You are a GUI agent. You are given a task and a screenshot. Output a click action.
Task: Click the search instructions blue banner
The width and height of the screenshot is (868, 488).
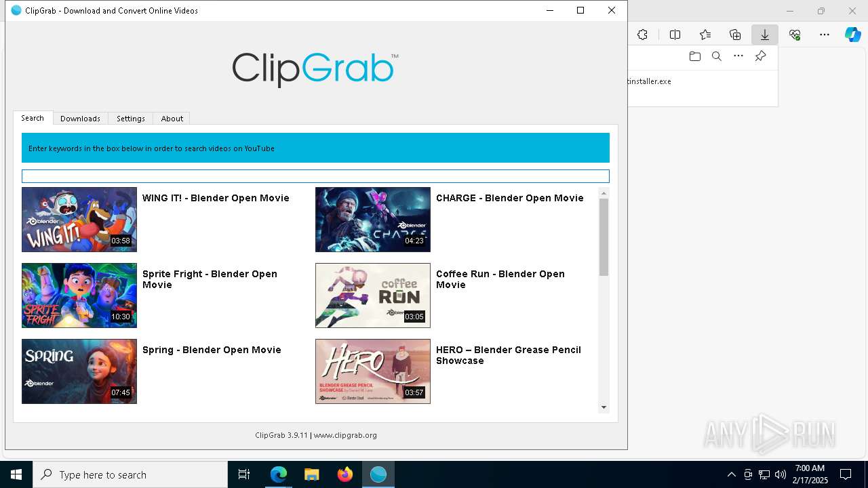315,148
